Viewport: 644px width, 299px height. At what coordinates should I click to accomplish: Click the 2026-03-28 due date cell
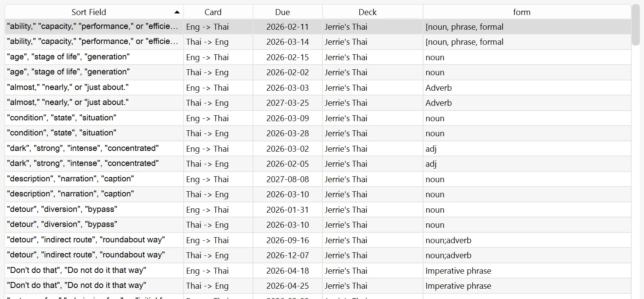[287, 133]
